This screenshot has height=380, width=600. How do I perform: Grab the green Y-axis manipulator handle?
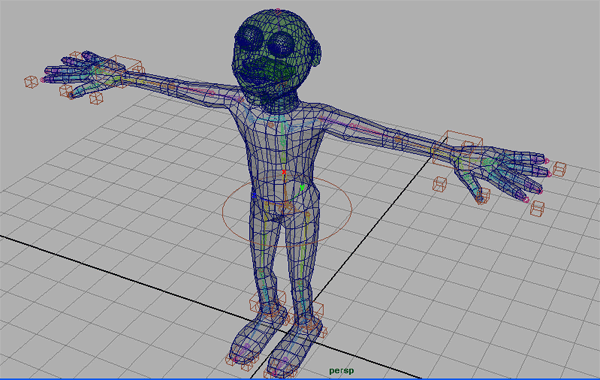pos(302,188)
